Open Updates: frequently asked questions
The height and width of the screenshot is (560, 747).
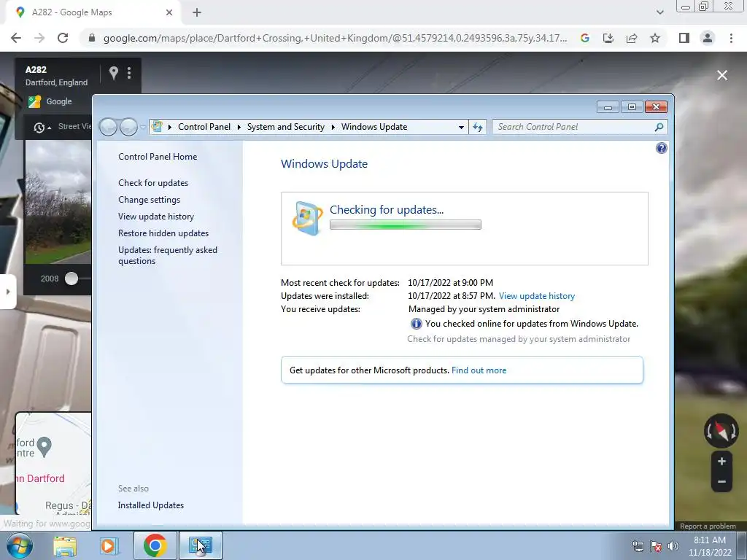168,255
